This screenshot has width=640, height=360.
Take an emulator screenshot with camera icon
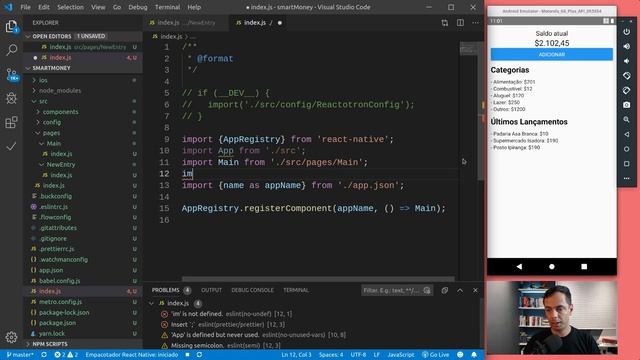627,105
